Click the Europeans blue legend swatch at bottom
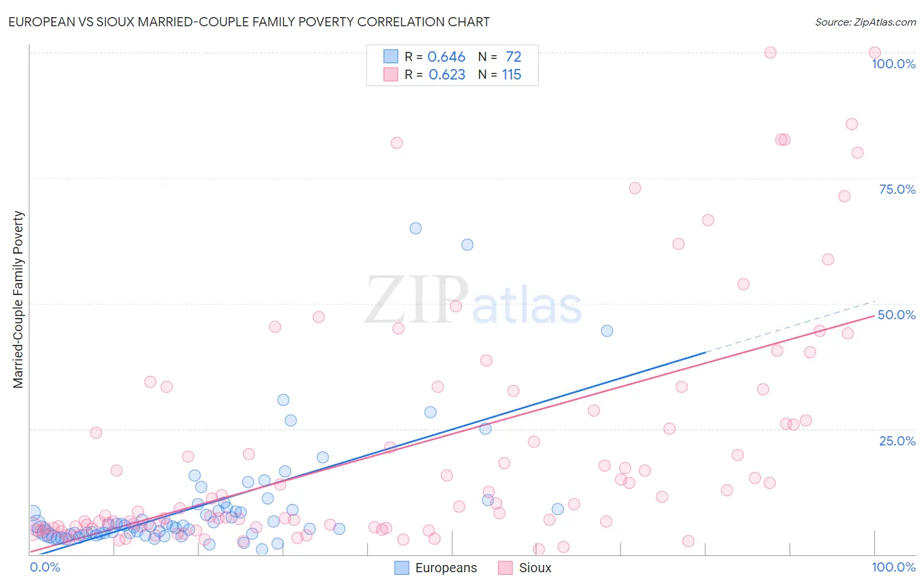This screenshot has height=586, width=924. pyautogui.click(x=402, y=568)
